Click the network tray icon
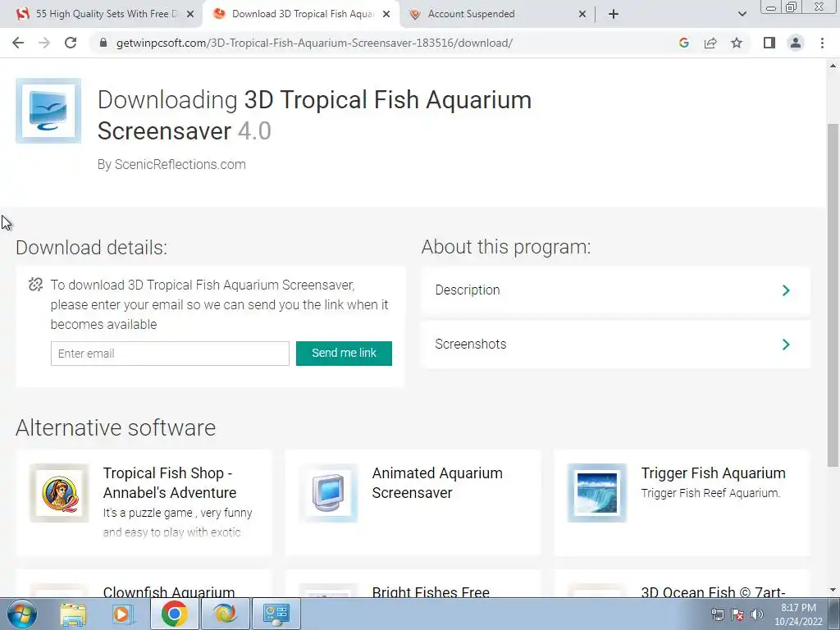840x630 pixels. pos(717,614)
